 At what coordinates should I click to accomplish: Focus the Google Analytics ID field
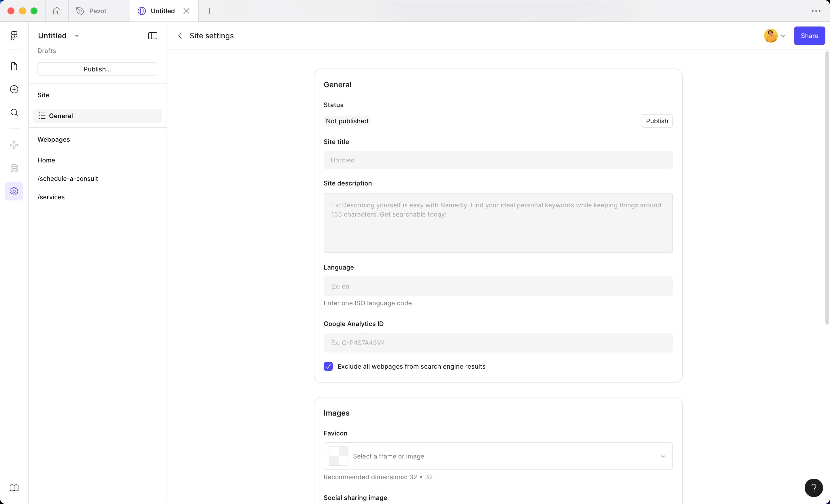pos(498,343)
